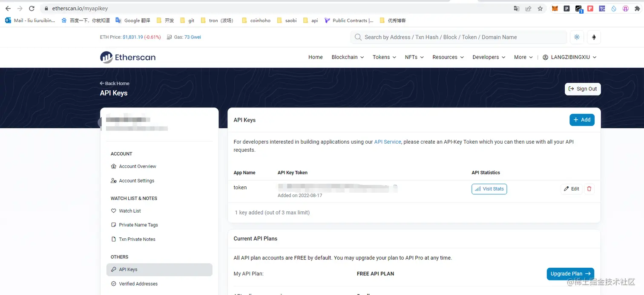
Task: Expand the NFTs dropdown menu
Action: pyautogui.click(x=414, y=57)
